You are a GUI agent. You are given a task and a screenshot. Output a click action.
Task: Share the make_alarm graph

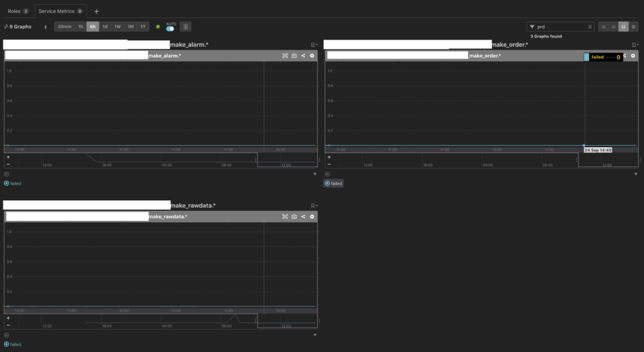click(303, 56)
